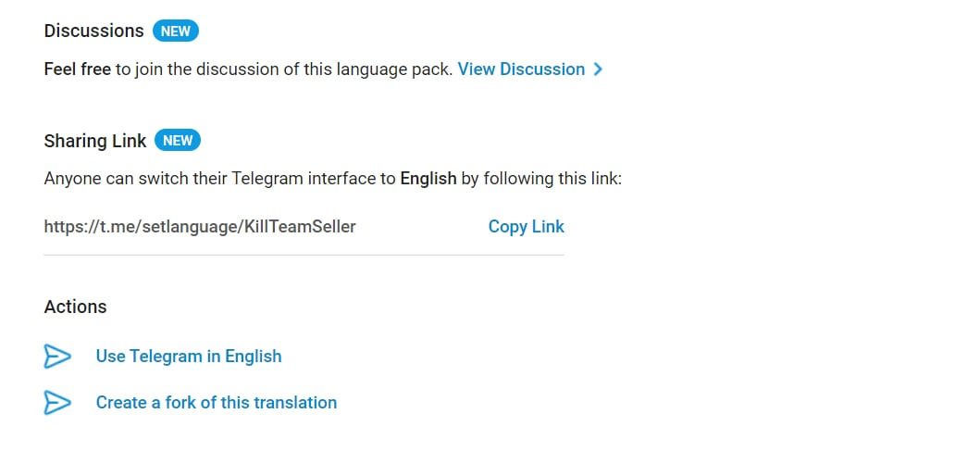980x464 pixels.
Task: Click the NEW badge next to Sharing Link
Action: pos(178,141)
